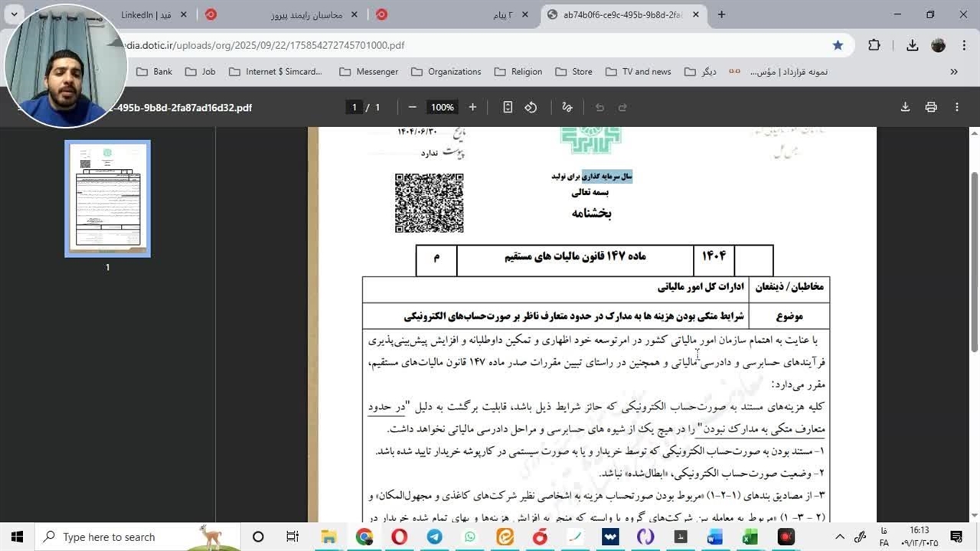This screenshot has height=551, width=980.
Task: Rotate the PDF document counterclockwise
Action: click(531, 107)
